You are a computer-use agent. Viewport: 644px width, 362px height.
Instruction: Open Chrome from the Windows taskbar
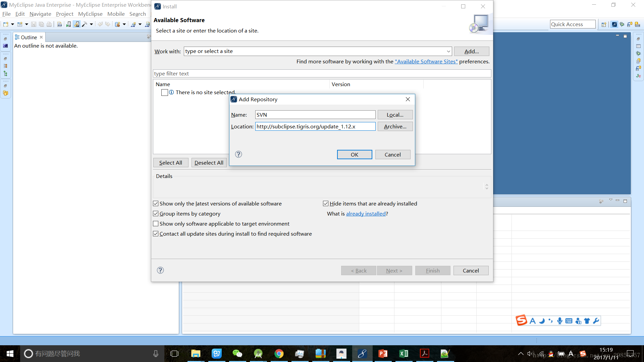(x=279, y=354)
